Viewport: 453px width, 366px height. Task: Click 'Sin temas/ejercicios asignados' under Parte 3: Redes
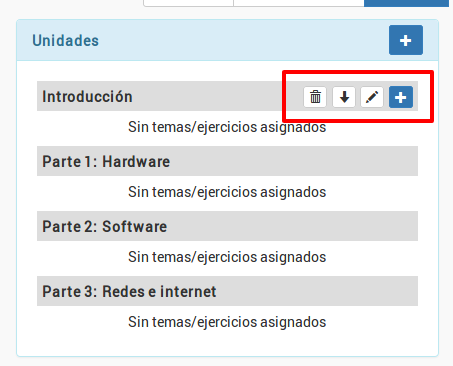coord(227,322)
